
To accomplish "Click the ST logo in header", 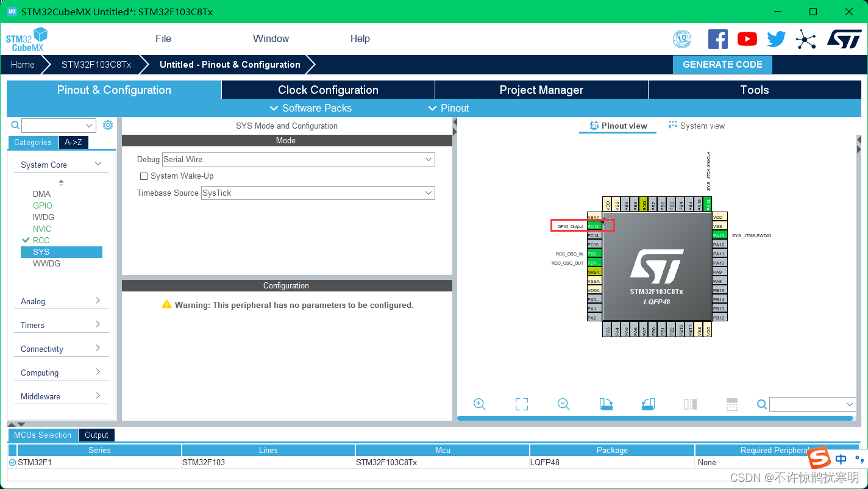I will click(844, 39).
